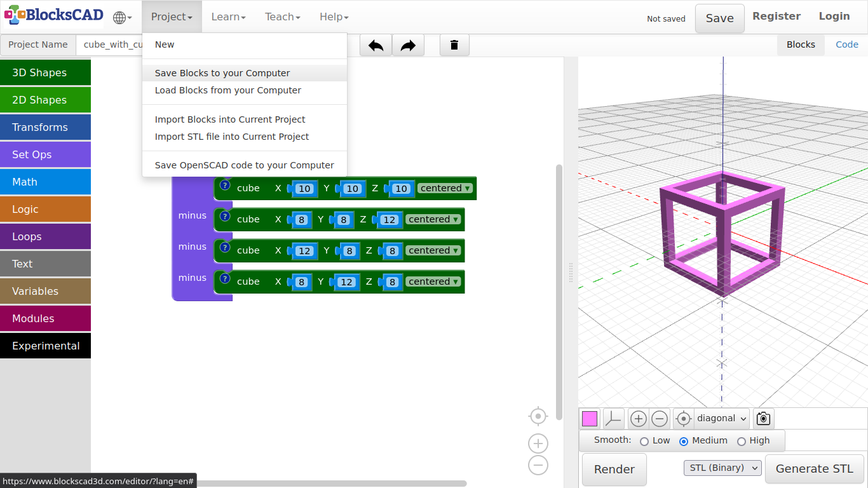Select High smoothness option
The height and width of the screenshot is (488, 868).
(741, 441)
